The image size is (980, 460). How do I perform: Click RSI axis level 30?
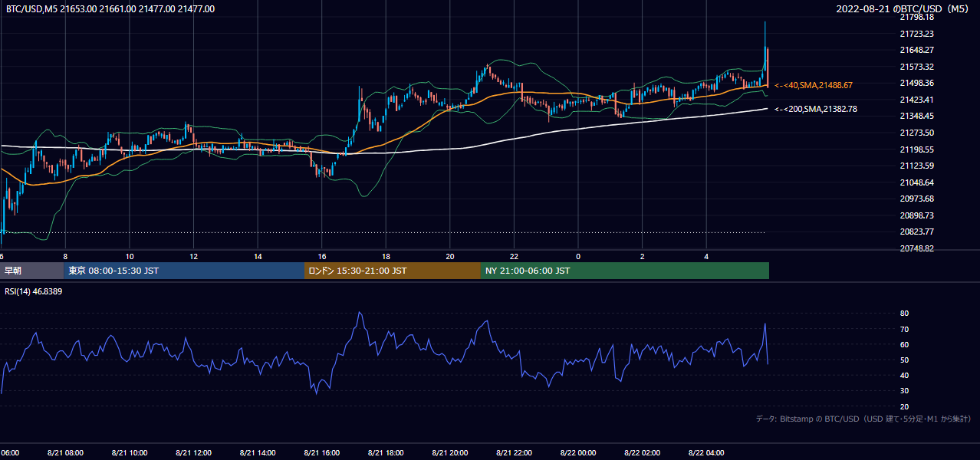pyautogui.click(x=904, y=390)
